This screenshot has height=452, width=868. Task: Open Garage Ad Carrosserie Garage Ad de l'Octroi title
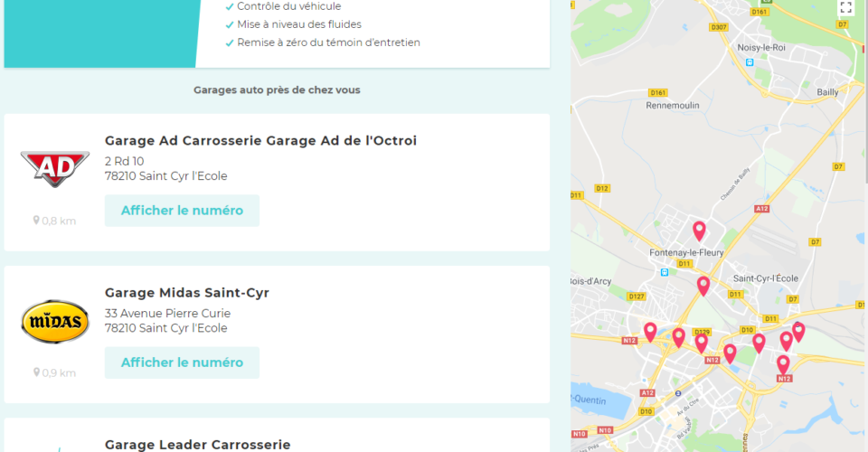click(x=260, y=140)
